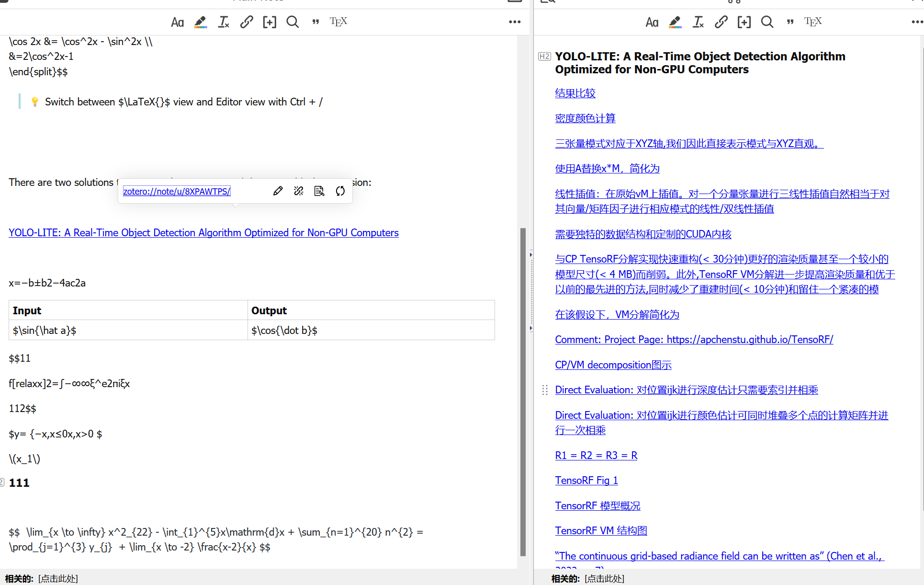
Task: Click the H2 heading marker next to the YOLO-LITE title
Action: (x=544, y=56)
